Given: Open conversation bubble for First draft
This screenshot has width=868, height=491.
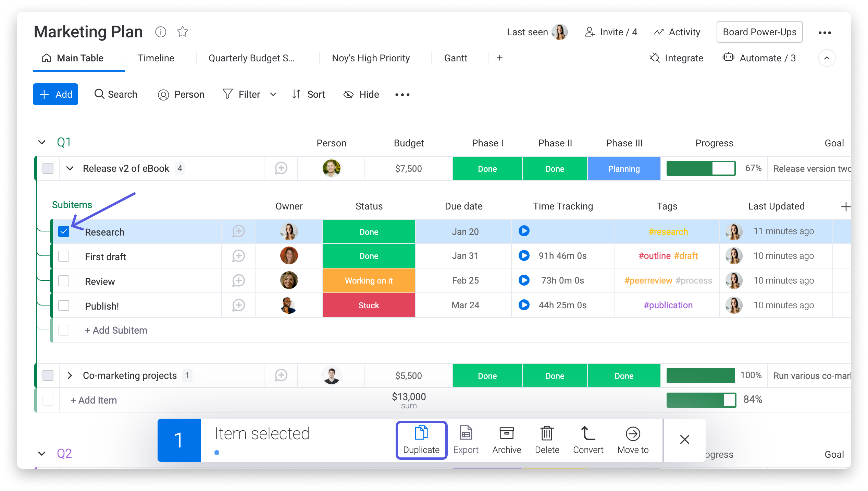Looking at the screenshot, I should 238,256.
